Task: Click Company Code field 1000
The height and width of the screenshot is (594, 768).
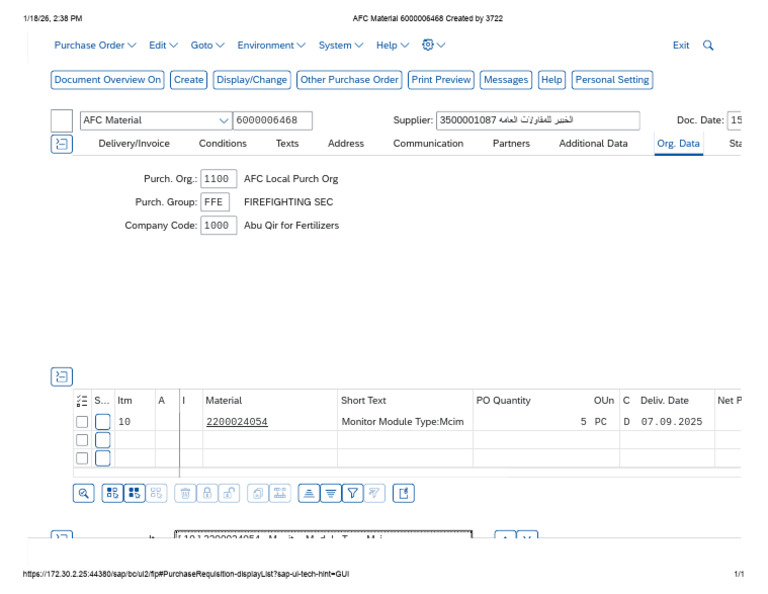Action: pos(218,226)
